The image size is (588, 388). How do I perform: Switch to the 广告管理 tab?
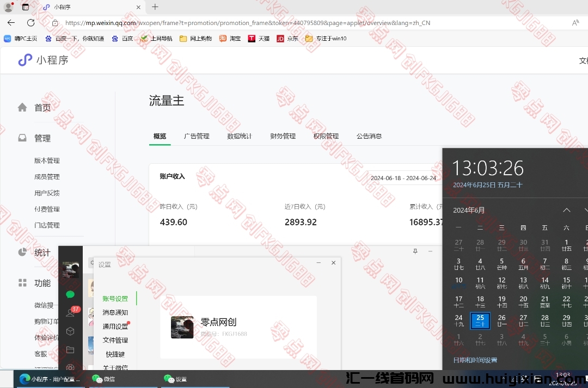[x=197, y=136]
